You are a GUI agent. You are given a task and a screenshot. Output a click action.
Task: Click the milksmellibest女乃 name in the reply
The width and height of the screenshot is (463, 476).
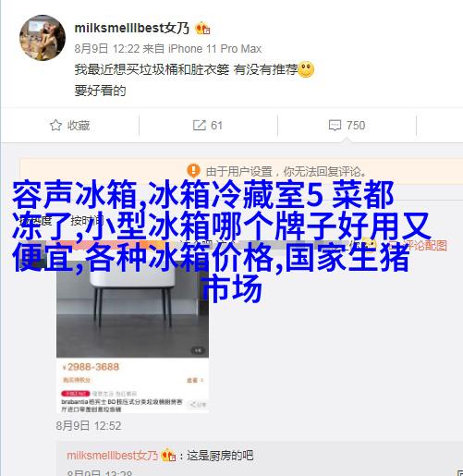coord(112,455)
